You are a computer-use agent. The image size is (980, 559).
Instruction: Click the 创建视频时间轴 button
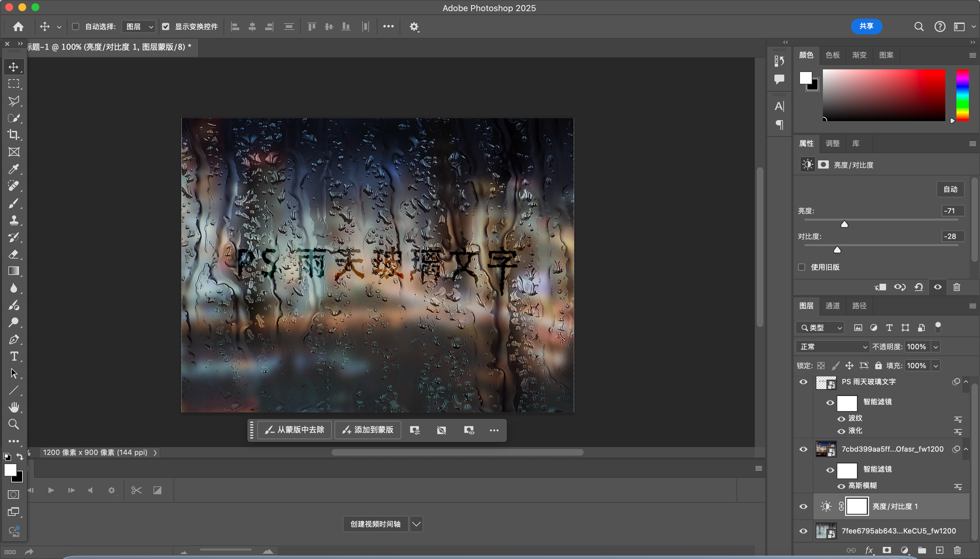(x=375, y=524)
